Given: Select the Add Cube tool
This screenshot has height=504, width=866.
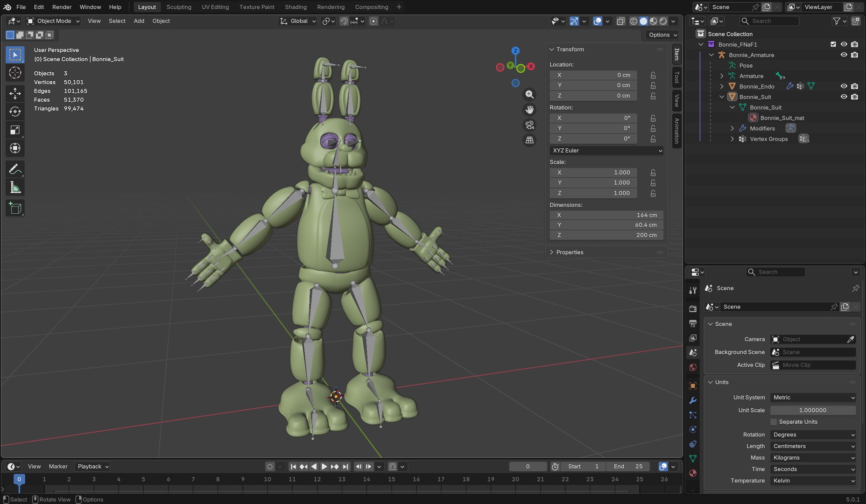Looking at the screenshot, I should (15, 208).
